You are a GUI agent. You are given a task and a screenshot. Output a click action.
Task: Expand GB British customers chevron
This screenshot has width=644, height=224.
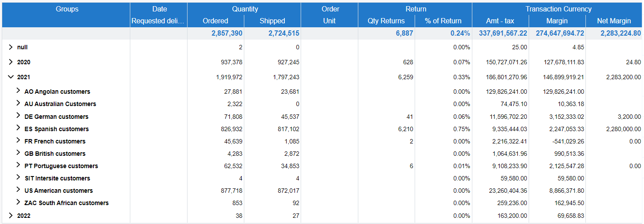tap(18, 153)
